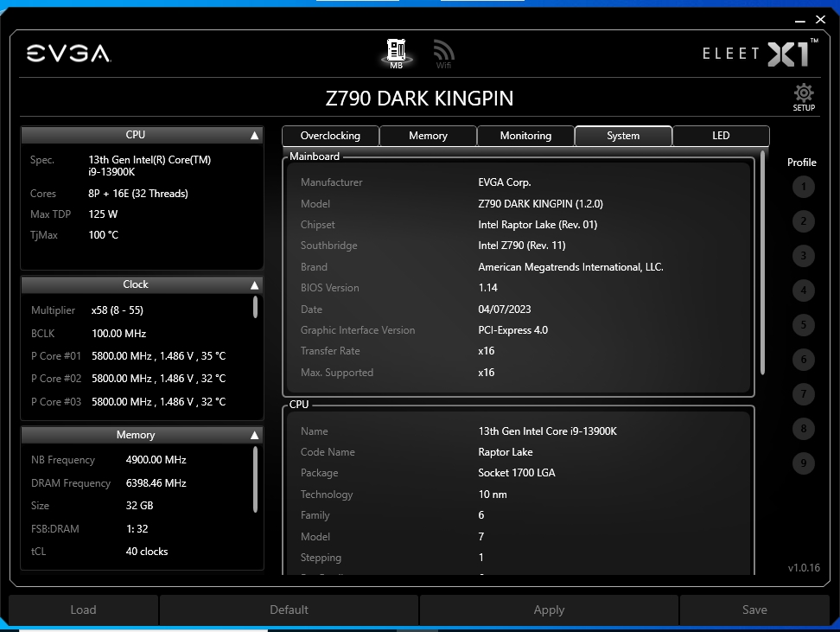840x632 pixels.
Task: Select profile slot 8
Action: click(x=803, y=428)
